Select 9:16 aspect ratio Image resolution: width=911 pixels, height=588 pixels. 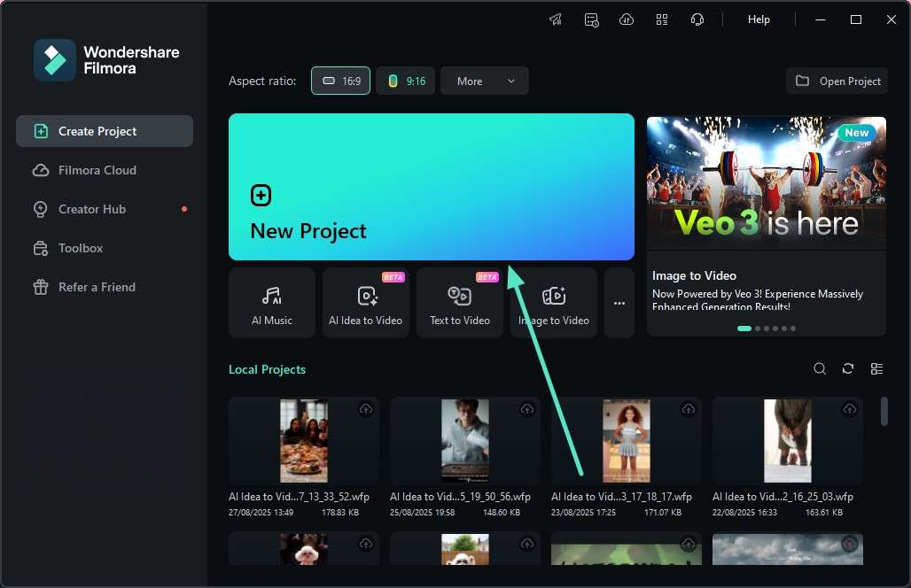(x=406, y=81)
